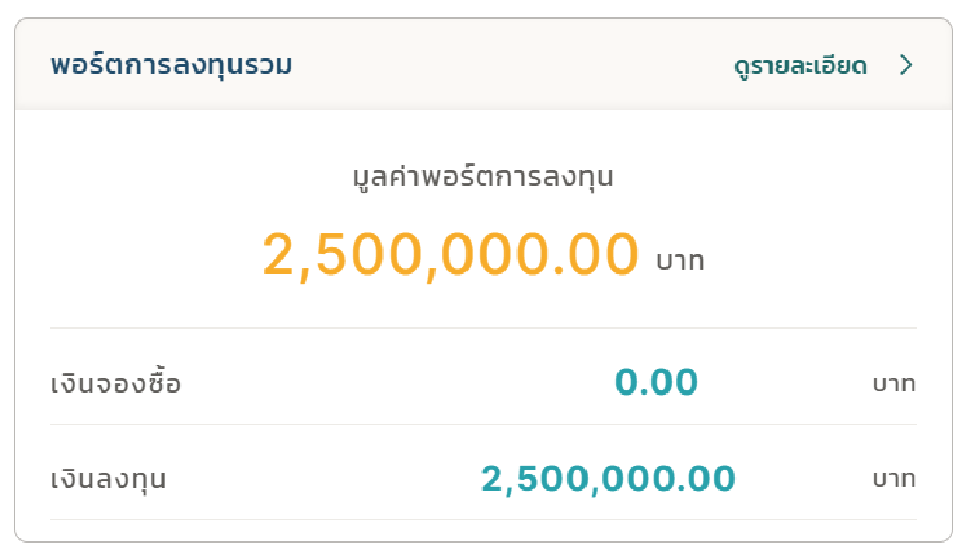The width and height of the screenshot is (970, 560).
Task: Select the มูลค่าพอร์ตการลงทุน label
Action: tap(483, 177)
